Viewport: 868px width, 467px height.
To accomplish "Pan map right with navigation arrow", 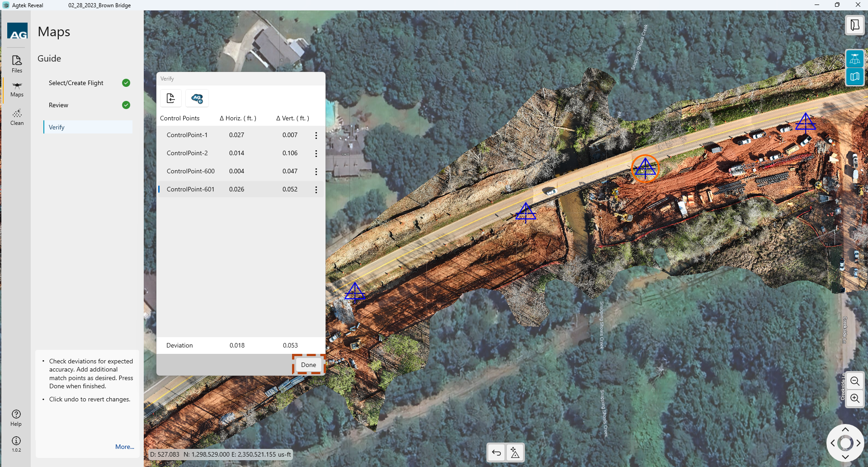I will pos(858,443).
